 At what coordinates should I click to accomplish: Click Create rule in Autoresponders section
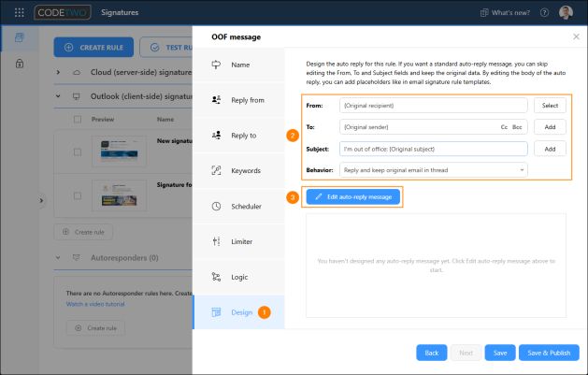(95, 328)
